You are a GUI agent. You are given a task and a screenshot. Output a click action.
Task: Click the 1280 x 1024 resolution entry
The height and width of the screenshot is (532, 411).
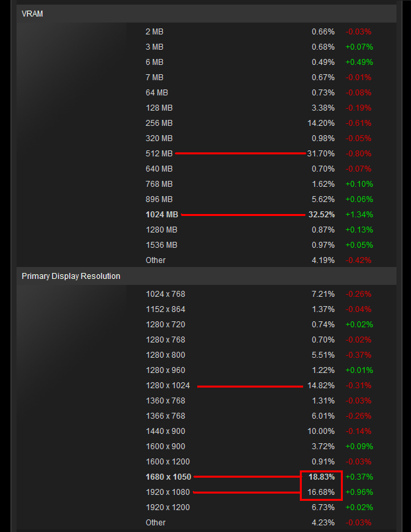[x=167, y=386]
